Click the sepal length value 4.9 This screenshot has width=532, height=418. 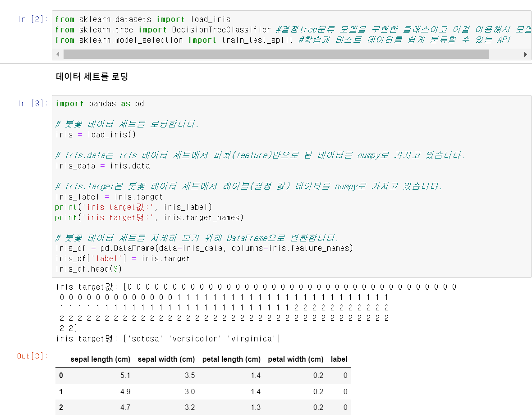point(125,391)
